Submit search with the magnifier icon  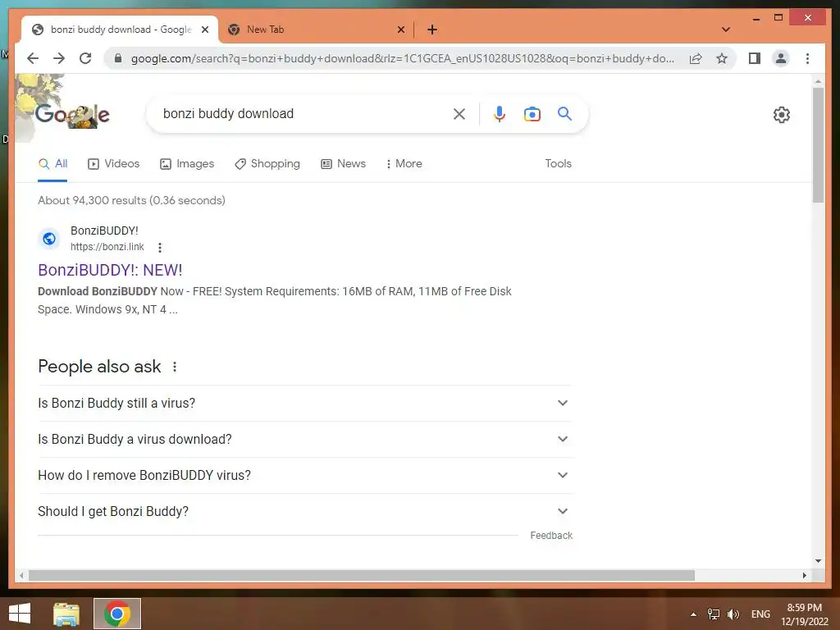tap(564, 113)
